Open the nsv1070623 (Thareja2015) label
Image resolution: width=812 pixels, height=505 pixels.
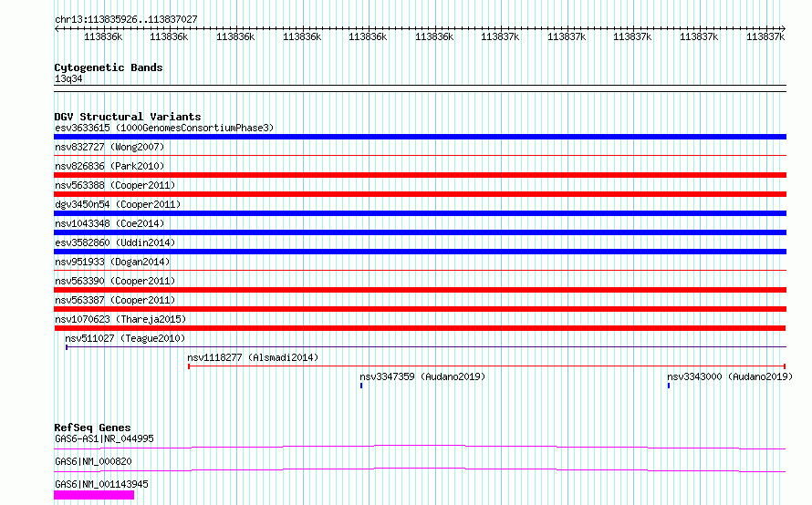coord(120,319)
